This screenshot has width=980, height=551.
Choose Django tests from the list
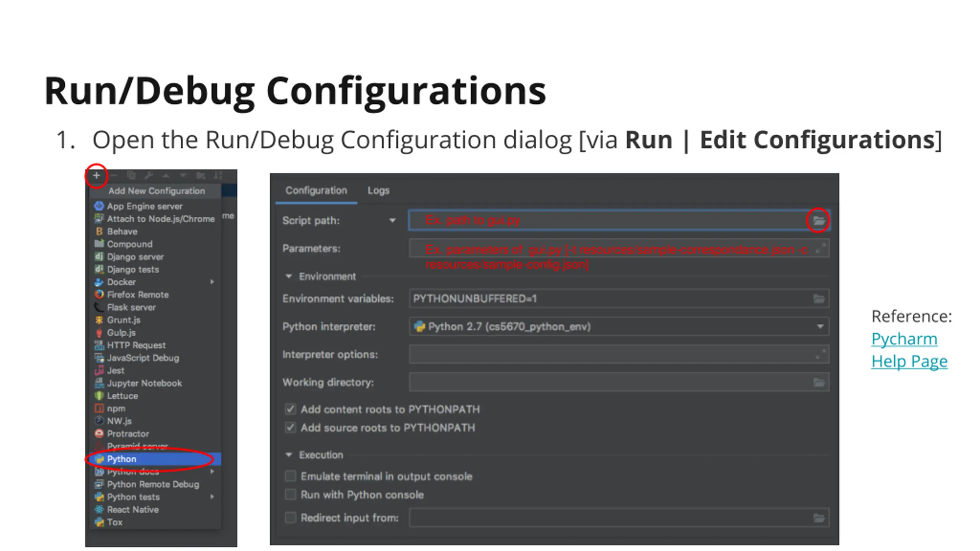click(x=155, y=269)
